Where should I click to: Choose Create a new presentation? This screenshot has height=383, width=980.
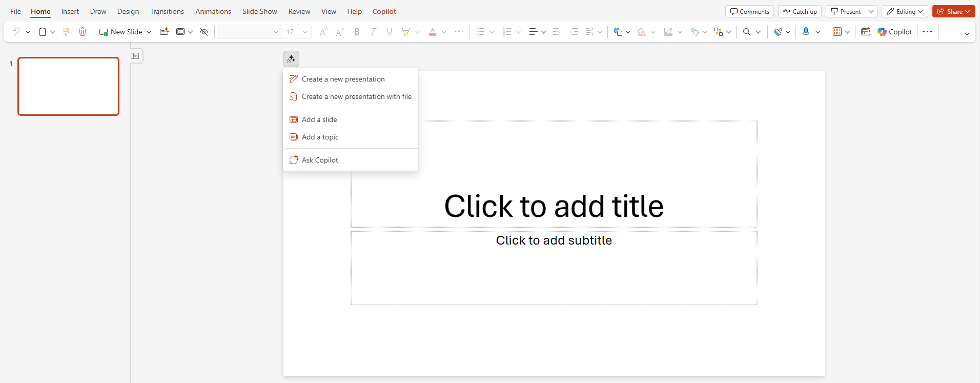351,79
